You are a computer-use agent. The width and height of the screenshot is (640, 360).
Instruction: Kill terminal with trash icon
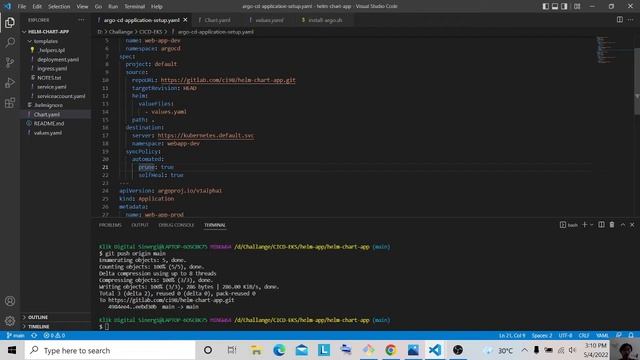click(x=612, y=225)
